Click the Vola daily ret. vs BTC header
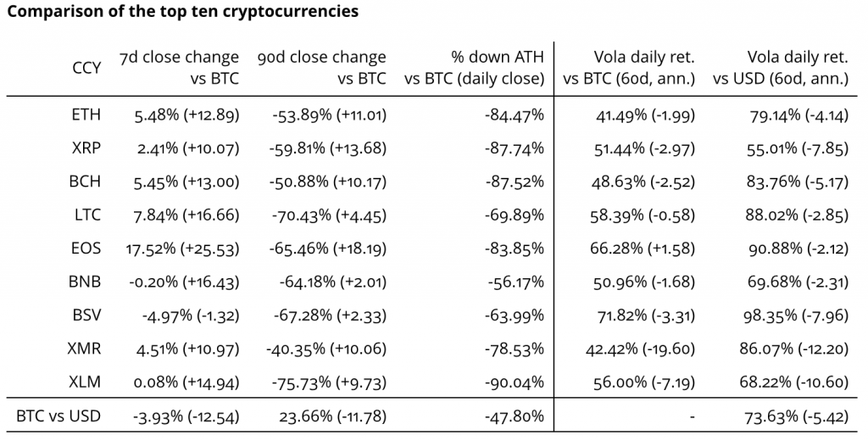This screenshot has height=441, width=868. [629, 68]
